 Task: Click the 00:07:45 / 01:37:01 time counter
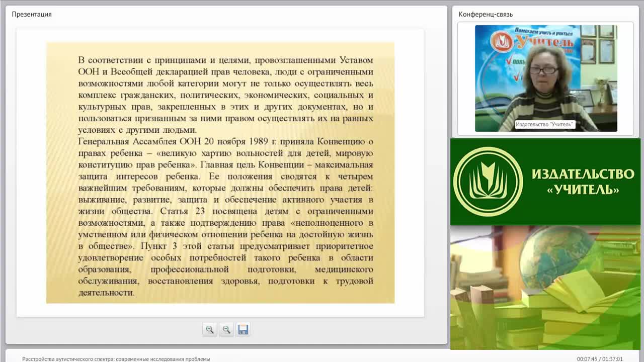600,359
